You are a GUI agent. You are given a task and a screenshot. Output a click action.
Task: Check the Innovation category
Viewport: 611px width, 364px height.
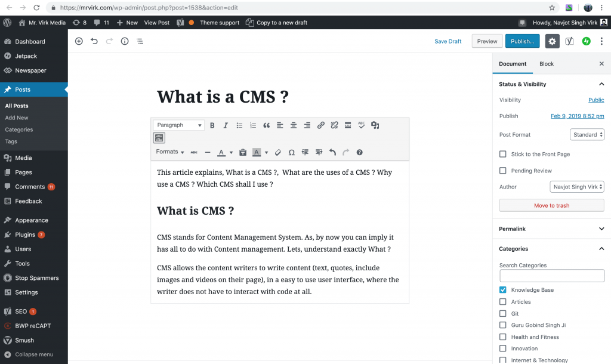pyautogui.click(x=502, y=348)
